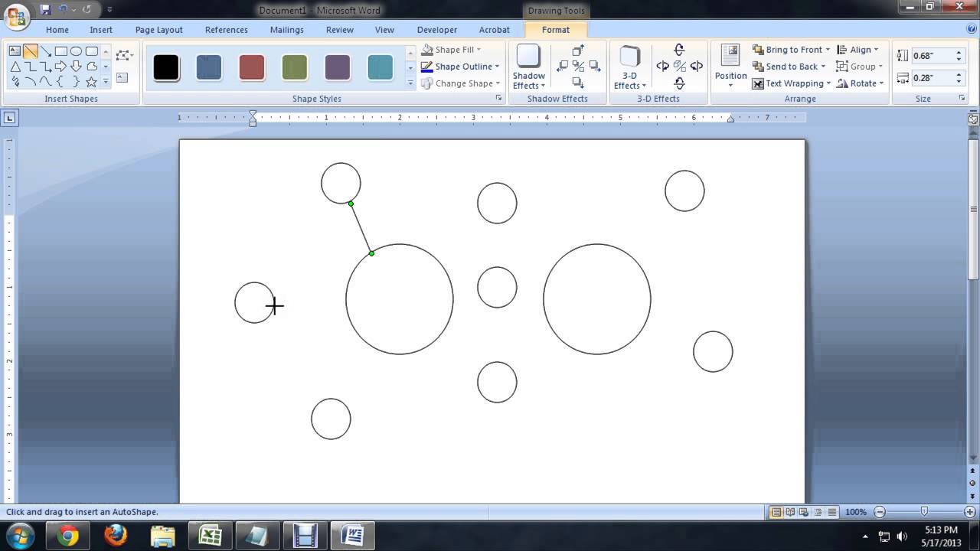
Task: Choose the 5-Point Star shape
Action: click(91, 81)
